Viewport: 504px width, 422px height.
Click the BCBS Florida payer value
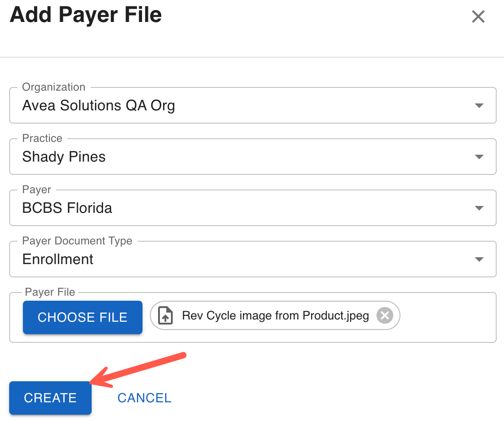(67, 208)
